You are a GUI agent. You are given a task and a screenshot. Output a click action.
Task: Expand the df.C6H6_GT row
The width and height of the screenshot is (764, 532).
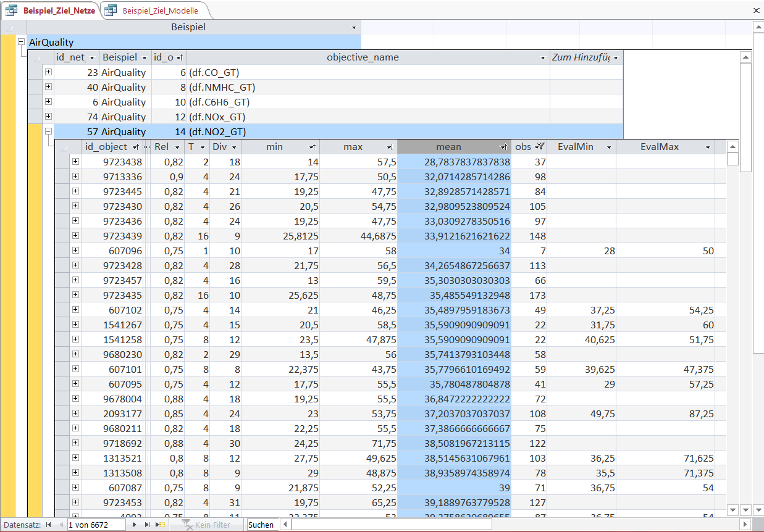pyautogui.click(x=48, y=102)
